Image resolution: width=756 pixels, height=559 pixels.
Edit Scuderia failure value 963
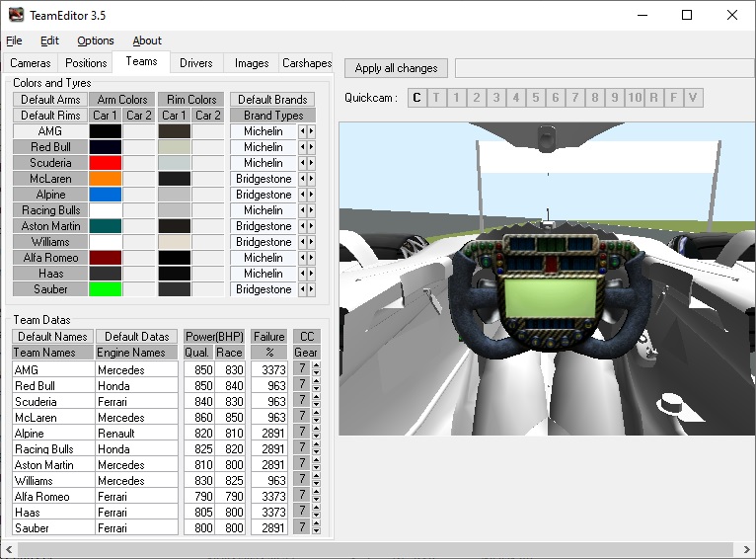269,402
